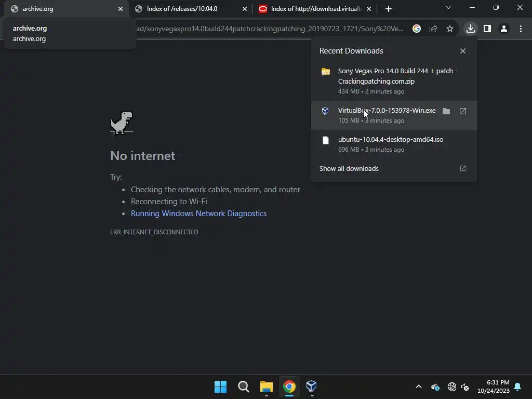Close the VirtualBox download index tab
The height and width of the screenshot is (399, 532).
(369, 9)
